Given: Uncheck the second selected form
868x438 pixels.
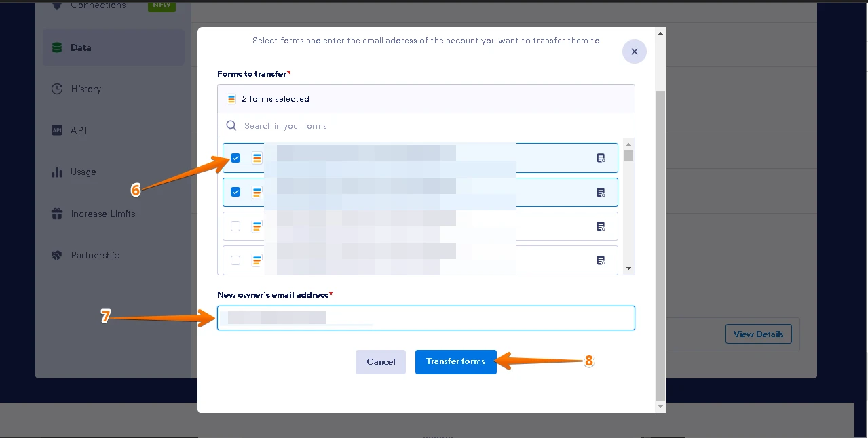Looking at the screenshot, I should point(235,192).
